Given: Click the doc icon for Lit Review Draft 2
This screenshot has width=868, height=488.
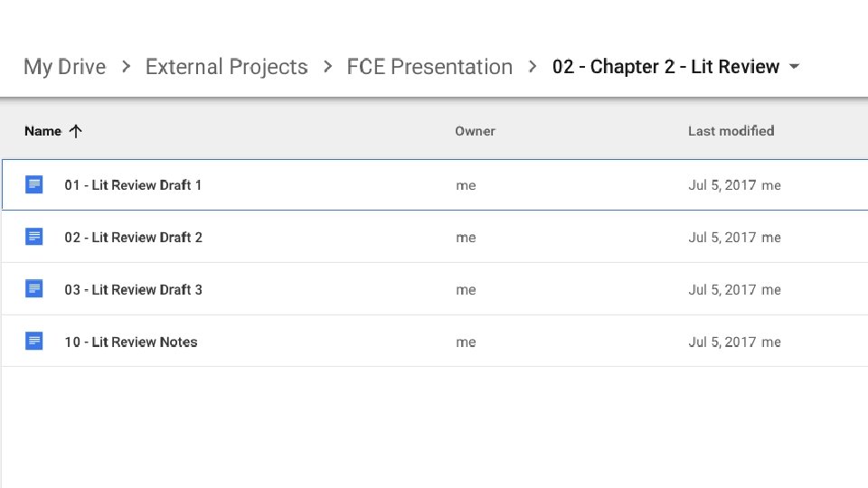Looking at the screenshot, I should point(34,237).
